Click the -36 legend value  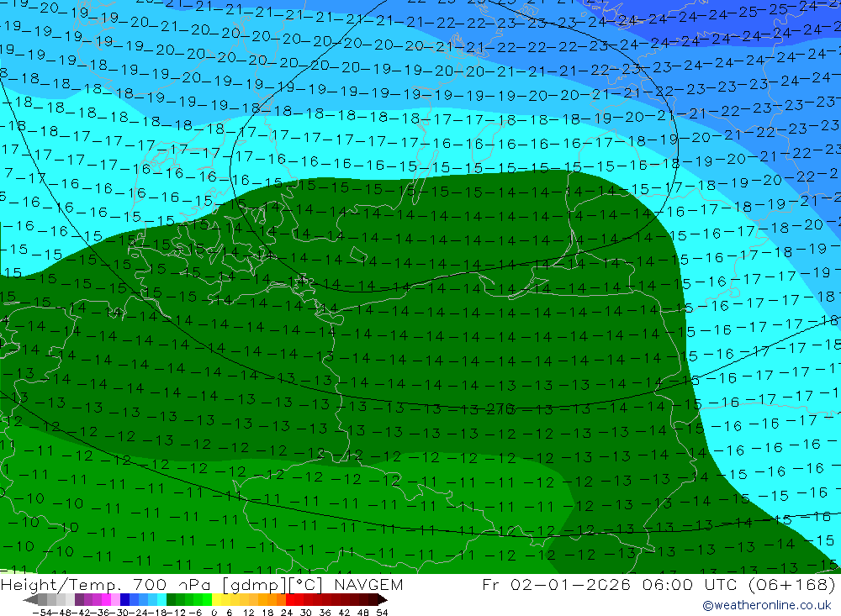click(x=100, y=613)
